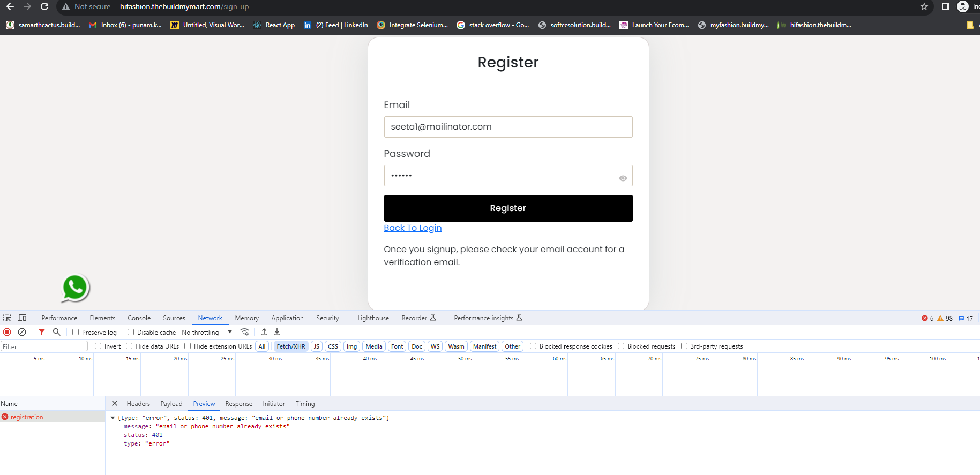Open the LinkedIn Feed bookmark
Screen dimensions: 980x475
pos(335,25)
